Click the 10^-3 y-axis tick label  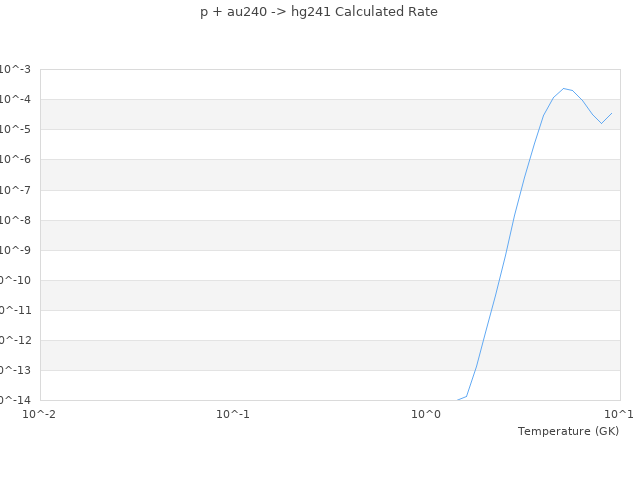coord(15,69)
